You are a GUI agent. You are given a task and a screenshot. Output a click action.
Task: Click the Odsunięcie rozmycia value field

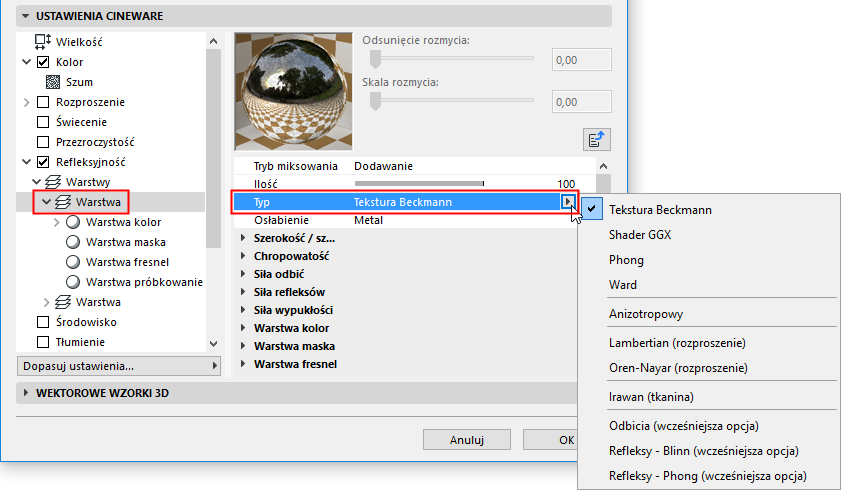pos(581,60)
